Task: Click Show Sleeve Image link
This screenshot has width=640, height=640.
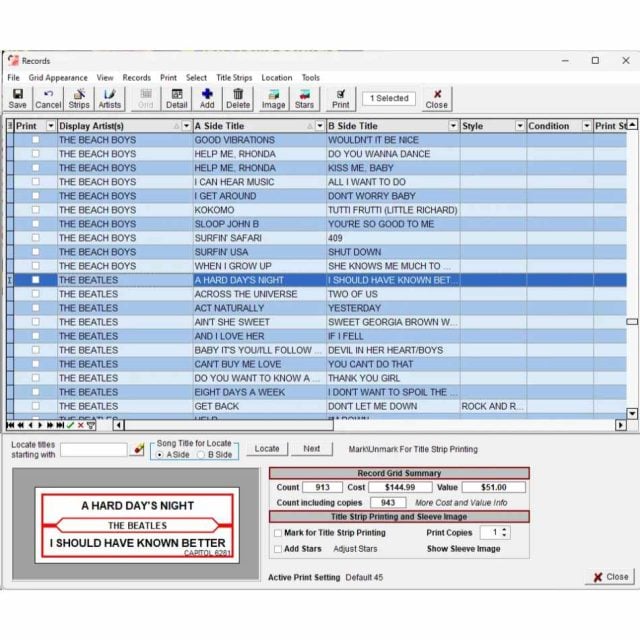Action: tap(464, 549)
